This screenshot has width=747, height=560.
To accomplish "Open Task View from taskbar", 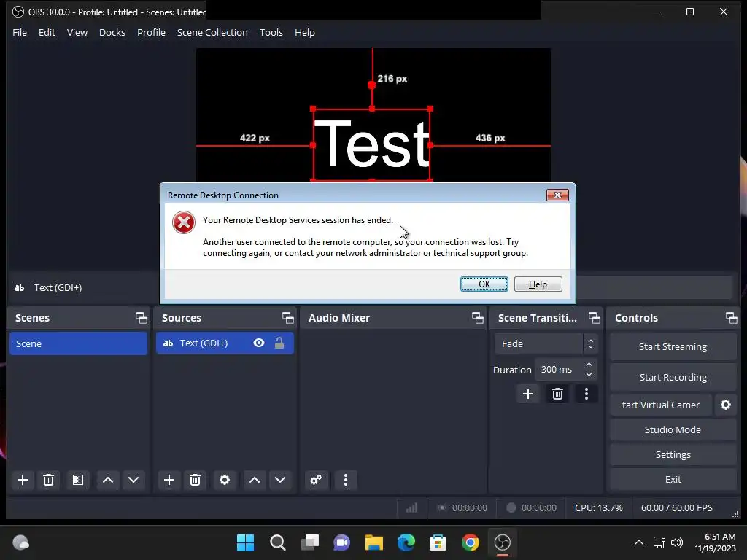I will 309,542.
